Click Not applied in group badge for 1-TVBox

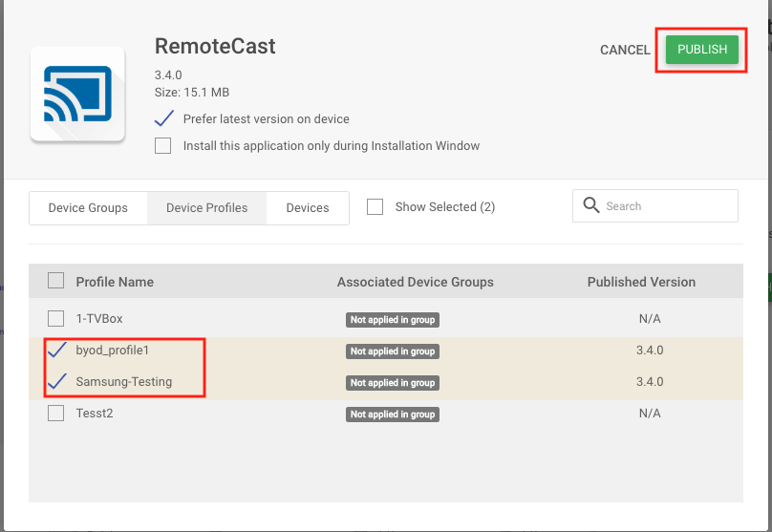pos(393,320)
